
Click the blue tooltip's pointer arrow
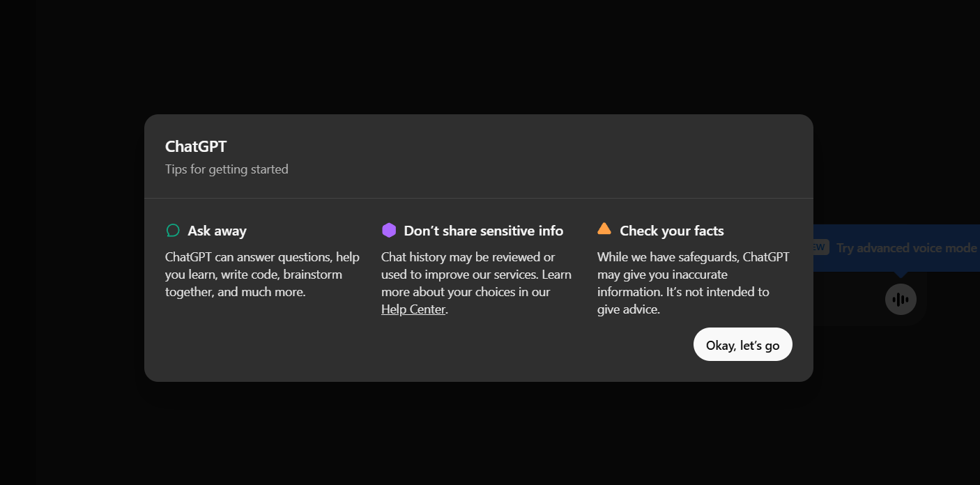click(x=901, y=275)
